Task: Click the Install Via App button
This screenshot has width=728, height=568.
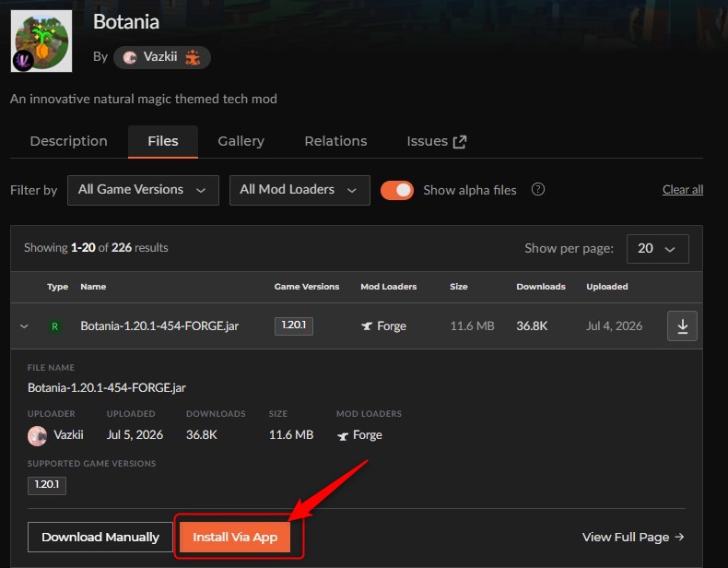Action: (x=235, y=537)
